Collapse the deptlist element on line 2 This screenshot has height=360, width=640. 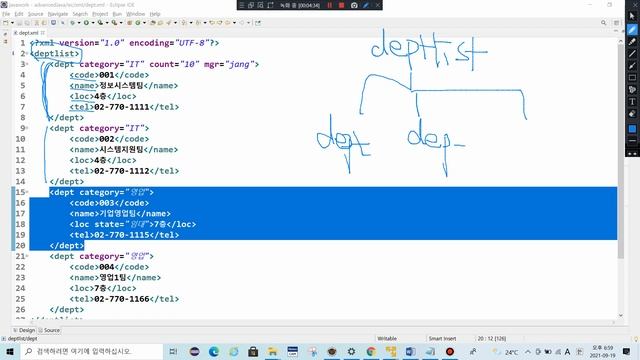27,53
